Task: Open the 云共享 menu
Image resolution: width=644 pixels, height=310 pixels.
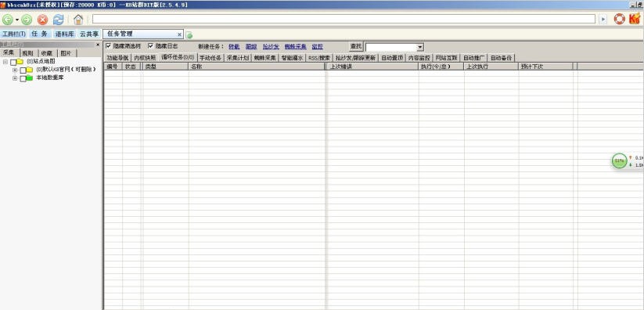Action: pyautogui.click(x=89, y=34)
